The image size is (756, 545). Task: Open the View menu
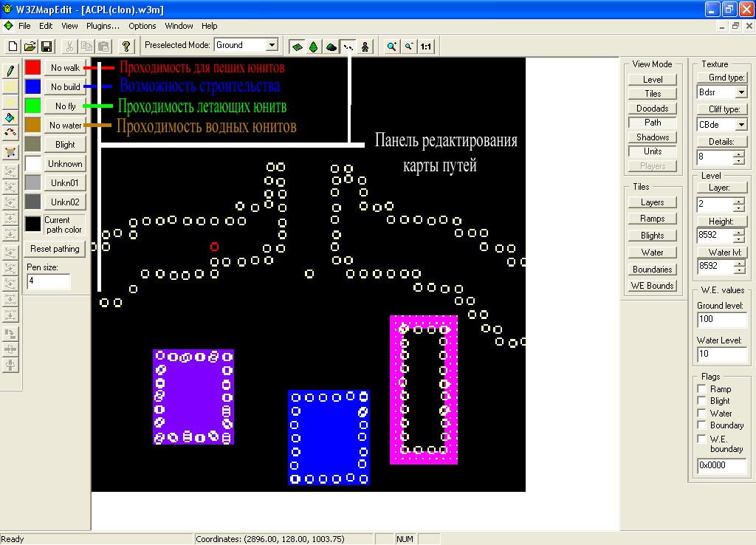(x=69, y=26)
